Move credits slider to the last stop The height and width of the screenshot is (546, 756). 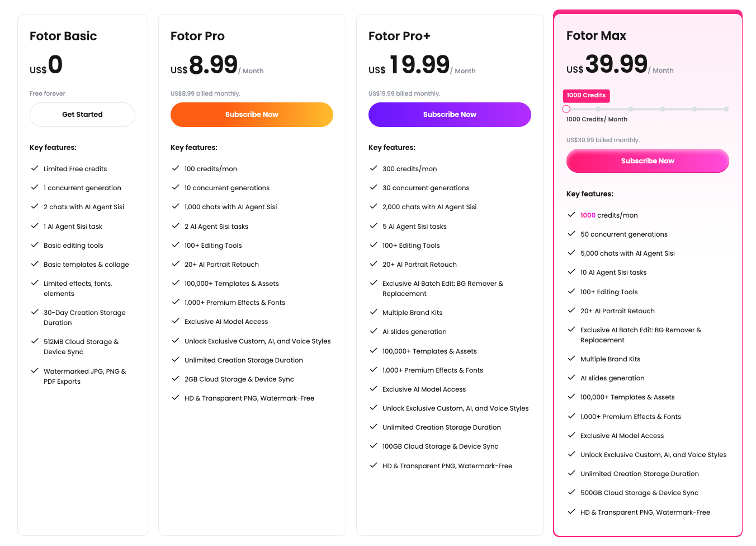pos(726,109)
